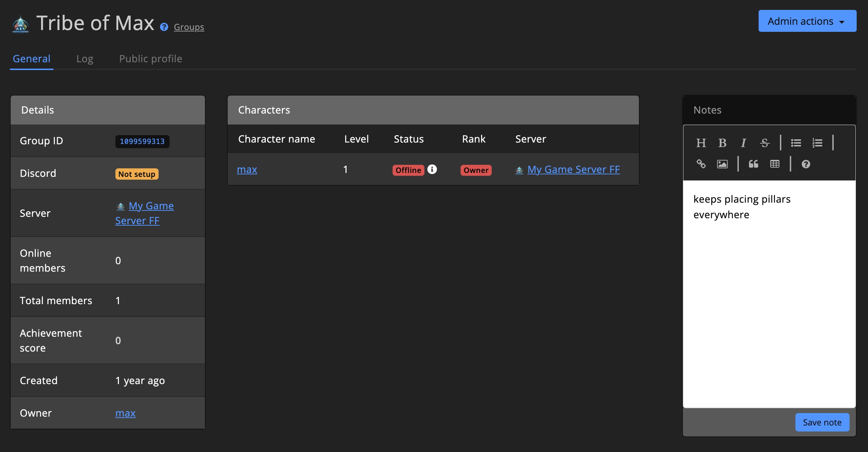Screen dimensions: 868x452
Task: Click the help icon beside Tribe of Max
Action: pos(163,27)
